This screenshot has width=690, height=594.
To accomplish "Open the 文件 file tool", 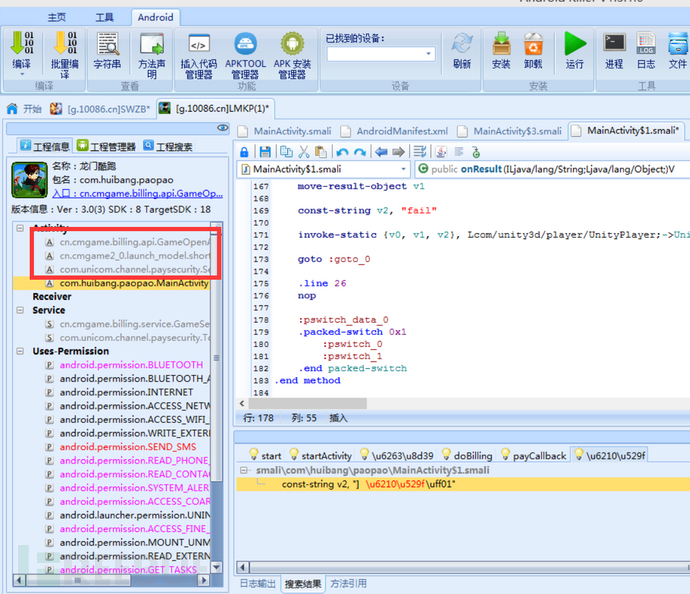I will tap(678, 50).
